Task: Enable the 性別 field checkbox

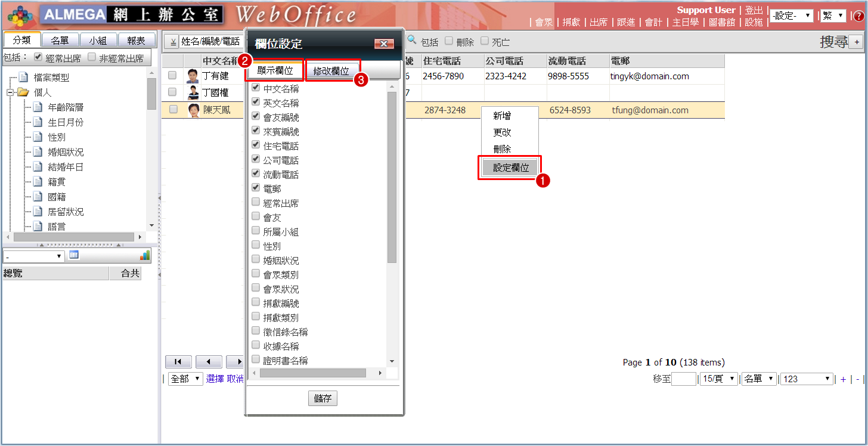Action: tap(256, 245)
